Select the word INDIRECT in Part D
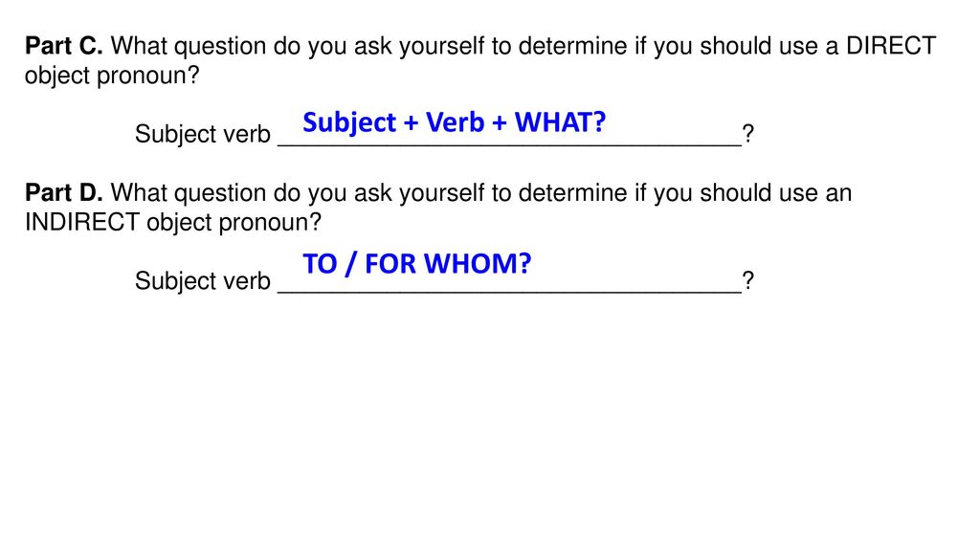The image size is (980, 551). click(x=82, y=222)
